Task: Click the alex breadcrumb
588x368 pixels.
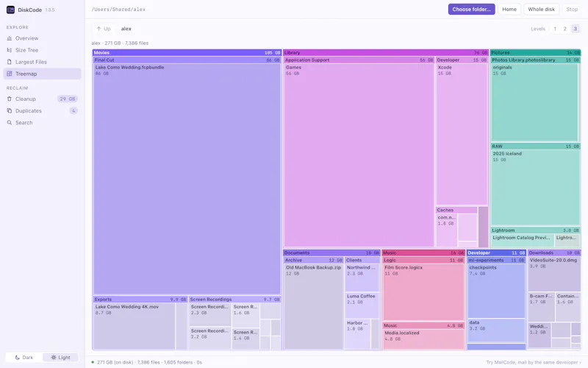Action: click(126, 29)
